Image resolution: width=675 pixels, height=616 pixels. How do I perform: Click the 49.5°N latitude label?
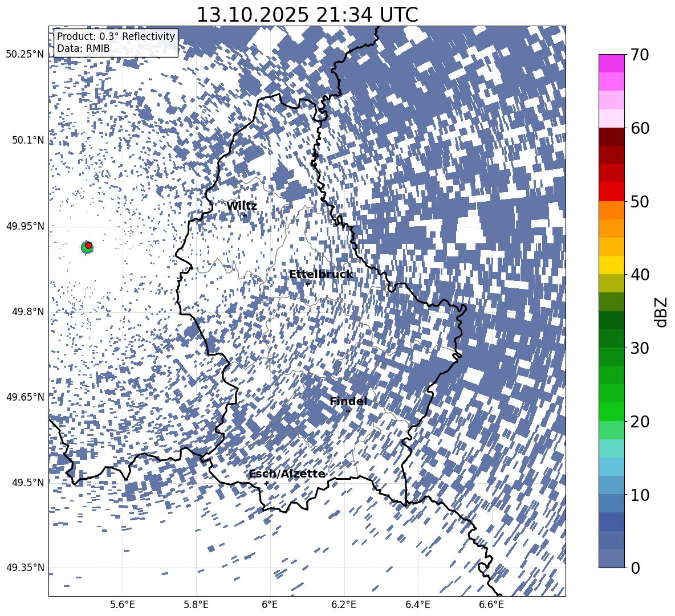(x=28, y=482)
